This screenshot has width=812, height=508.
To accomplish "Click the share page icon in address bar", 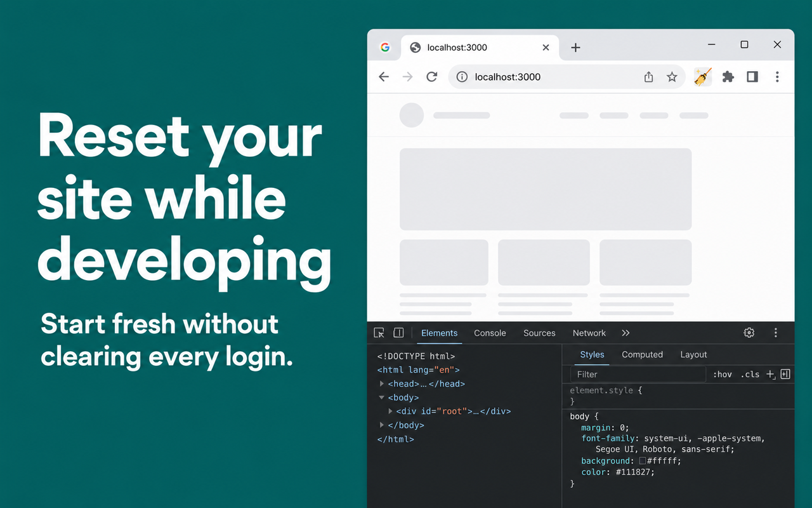I will (648, 77).
